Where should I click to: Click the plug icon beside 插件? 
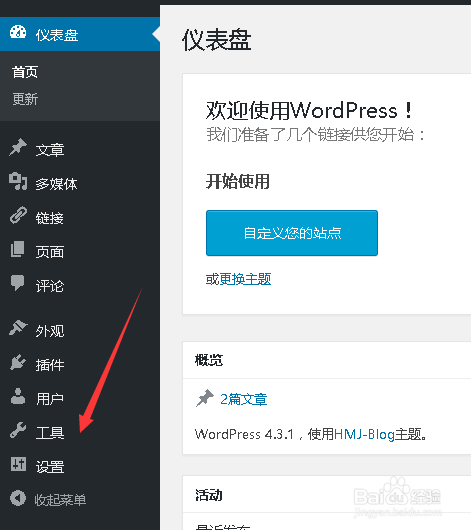18,362
